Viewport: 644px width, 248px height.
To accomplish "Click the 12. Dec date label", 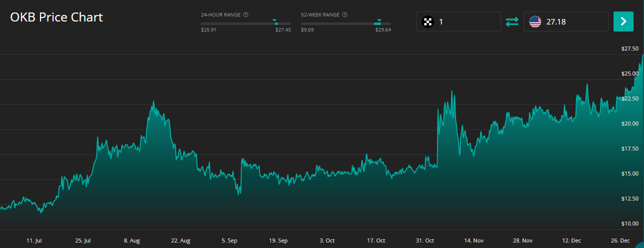I will tap(571, 241).
